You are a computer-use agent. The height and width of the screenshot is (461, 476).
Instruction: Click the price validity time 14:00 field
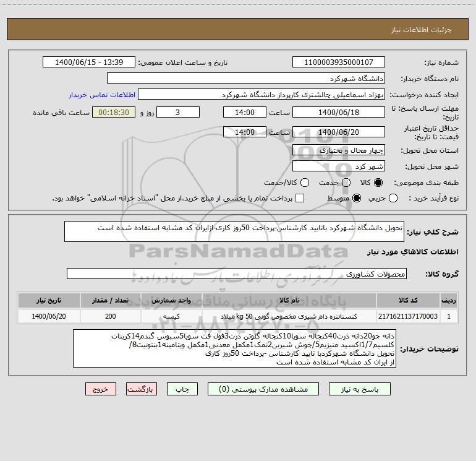(245, 132)
